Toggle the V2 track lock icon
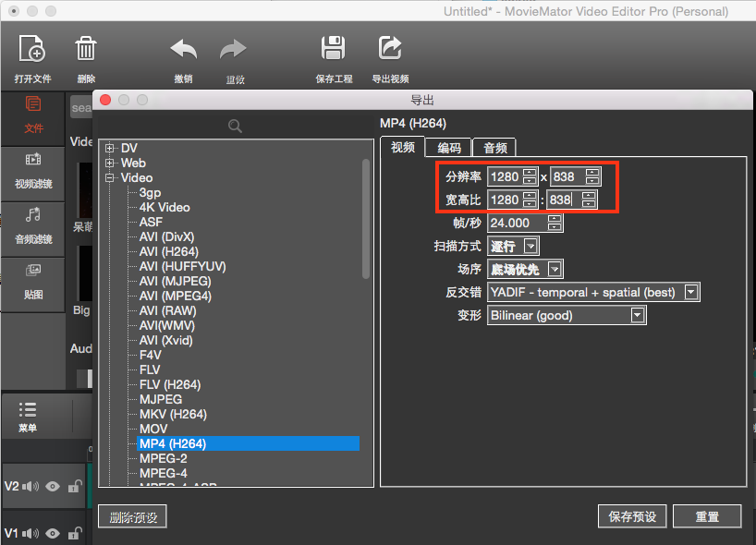The width and height of the screenshot is (756, 545). click(x=75, y=486)
